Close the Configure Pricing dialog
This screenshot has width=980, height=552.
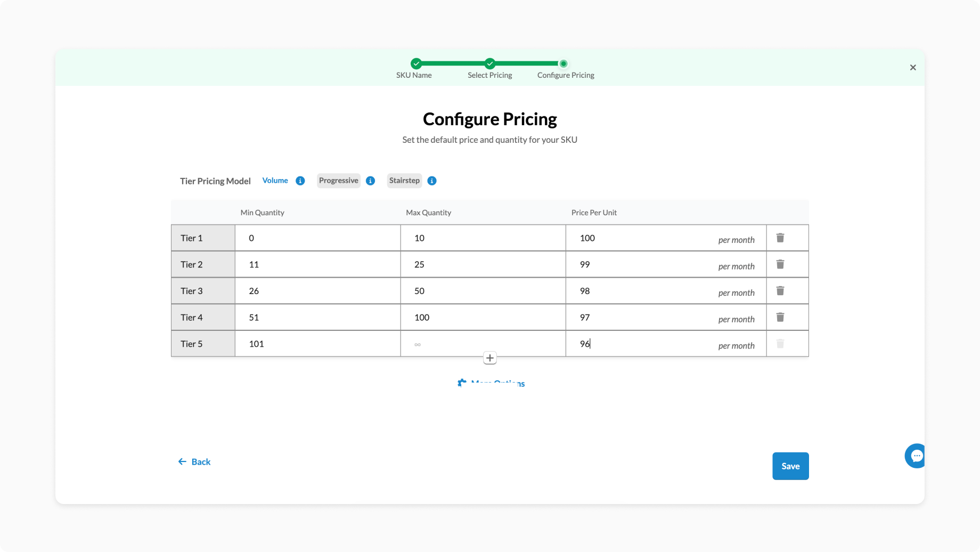913,68
